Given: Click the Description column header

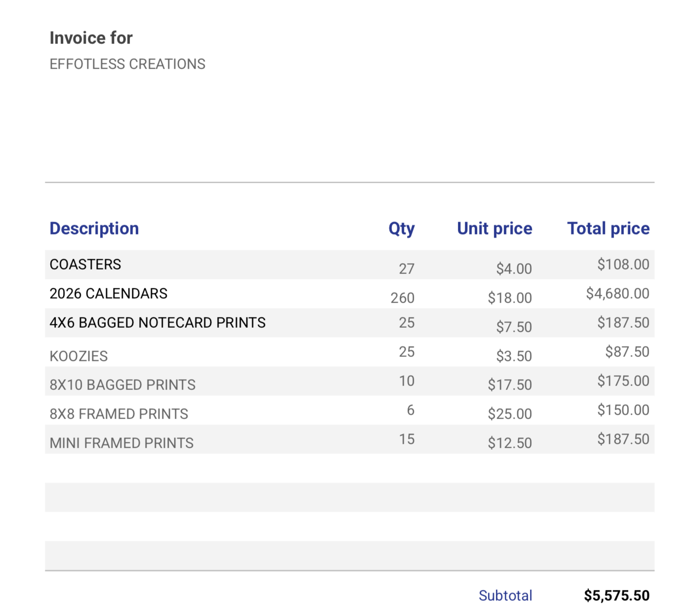Looking at the screenshot, I should (x=94, y=228).
